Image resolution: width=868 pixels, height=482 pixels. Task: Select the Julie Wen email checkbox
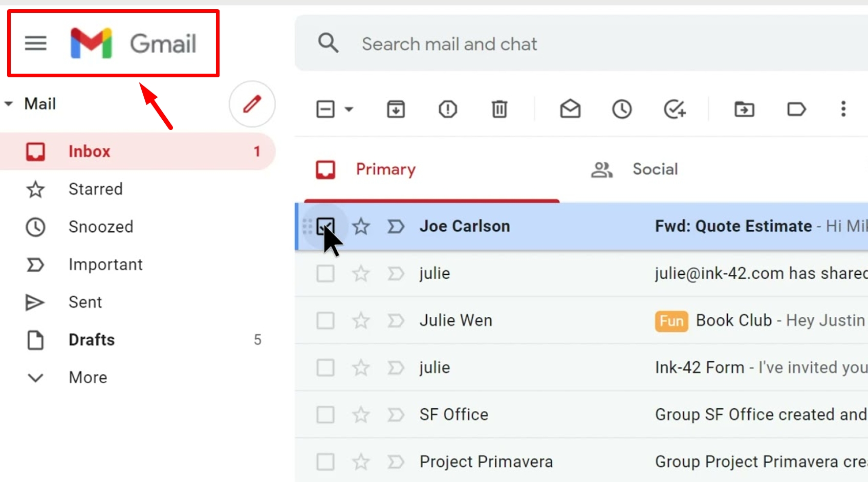[x=325, y=321]
